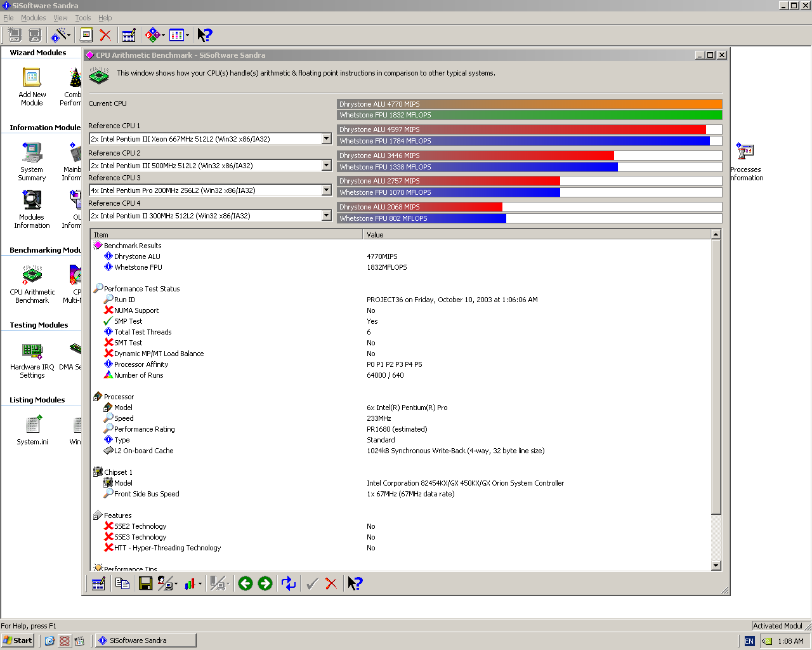Click the floppy disk save icon
812x650 pixels.
[x=145, y=583]
